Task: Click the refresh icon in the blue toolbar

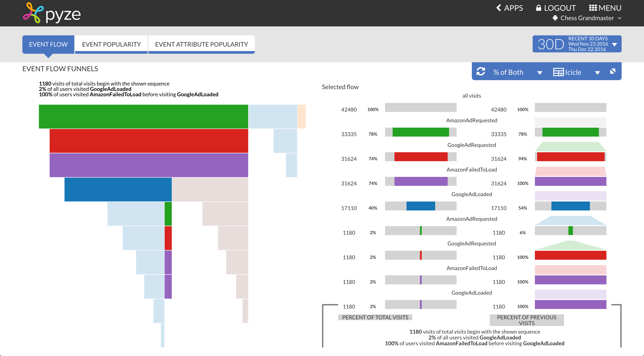Action: [481, 72]
